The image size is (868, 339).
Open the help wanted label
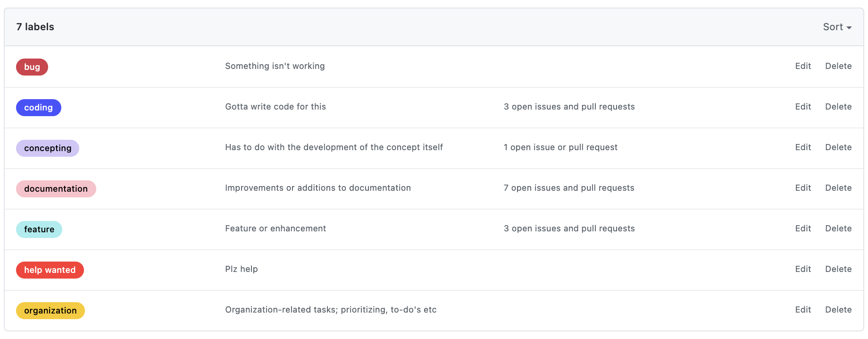pyautogui.click(x=50, y=270)
